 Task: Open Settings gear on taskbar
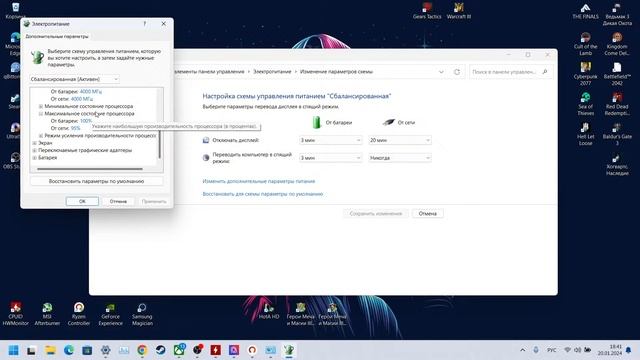click(x=105, y=350)
